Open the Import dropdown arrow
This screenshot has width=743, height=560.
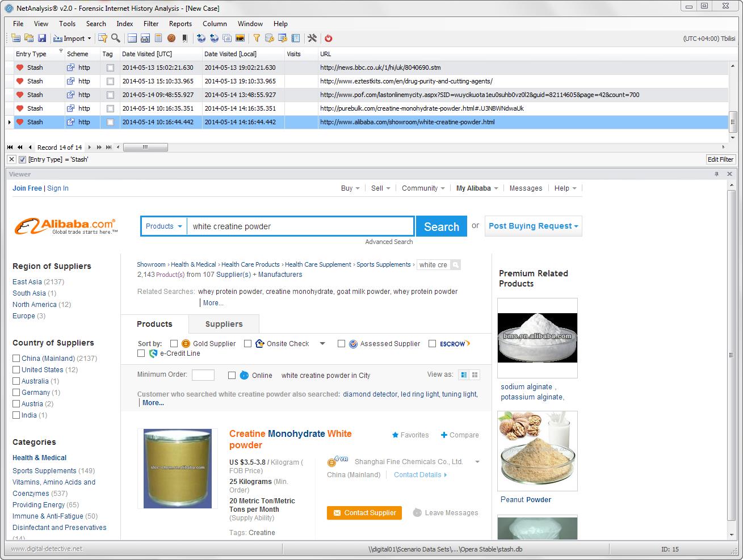tap(89, 39)
